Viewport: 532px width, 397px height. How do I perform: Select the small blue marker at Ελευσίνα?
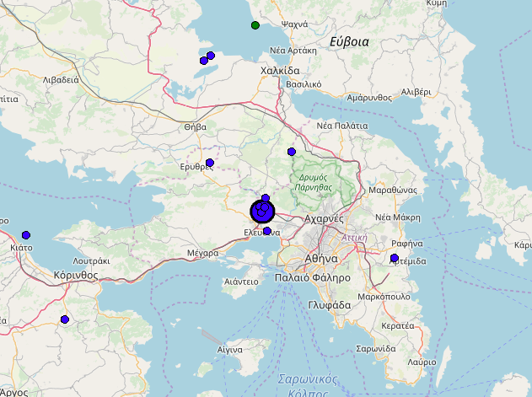click(267, 231)
